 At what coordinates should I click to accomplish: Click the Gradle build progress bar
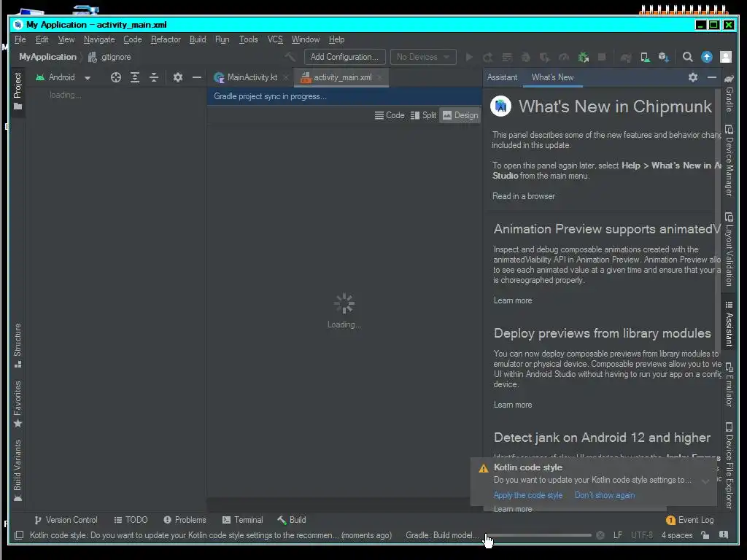tap(538, 535)
